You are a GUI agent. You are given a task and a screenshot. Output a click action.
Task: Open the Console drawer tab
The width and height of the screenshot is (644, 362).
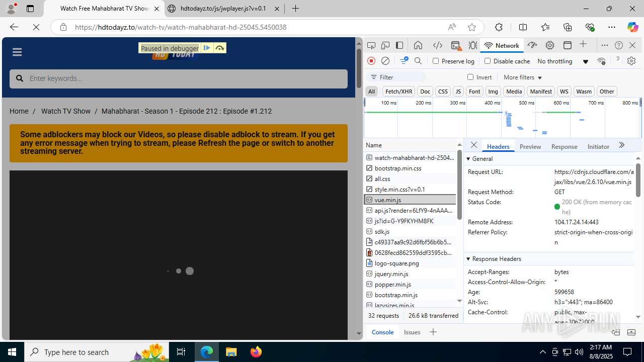[382, 332]
